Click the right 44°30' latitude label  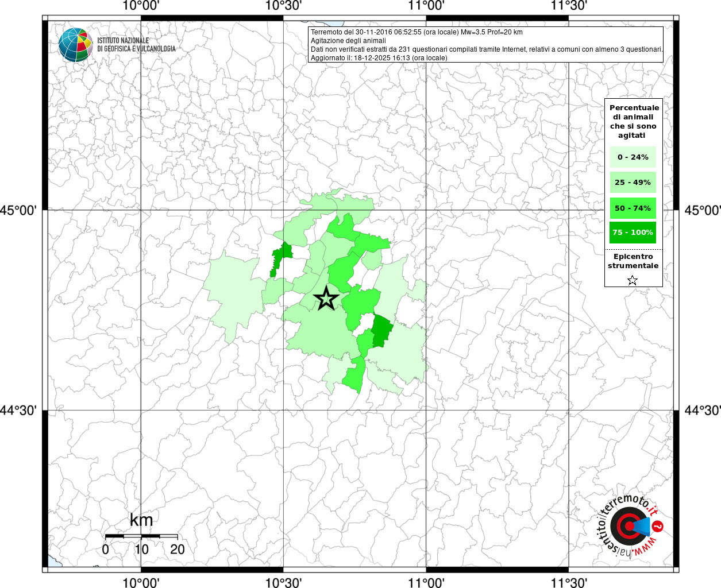click(702, 410)
